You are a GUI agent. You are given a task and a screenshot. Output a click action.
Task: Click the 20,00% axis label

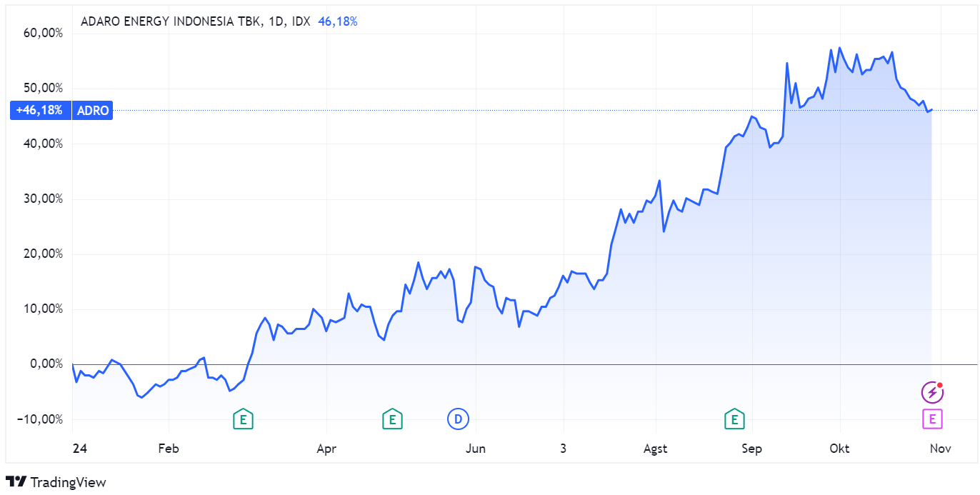point(42,254)
